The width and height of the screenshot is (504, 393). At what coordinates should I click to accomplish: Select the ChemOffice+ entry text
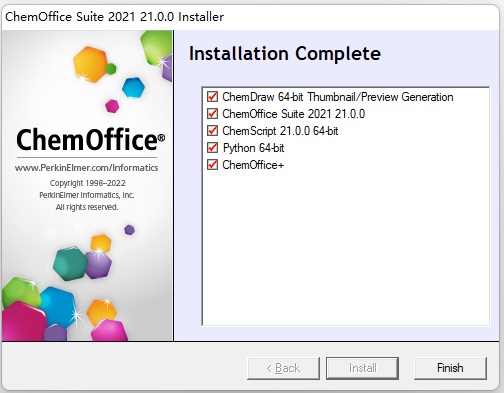point(253,165)
